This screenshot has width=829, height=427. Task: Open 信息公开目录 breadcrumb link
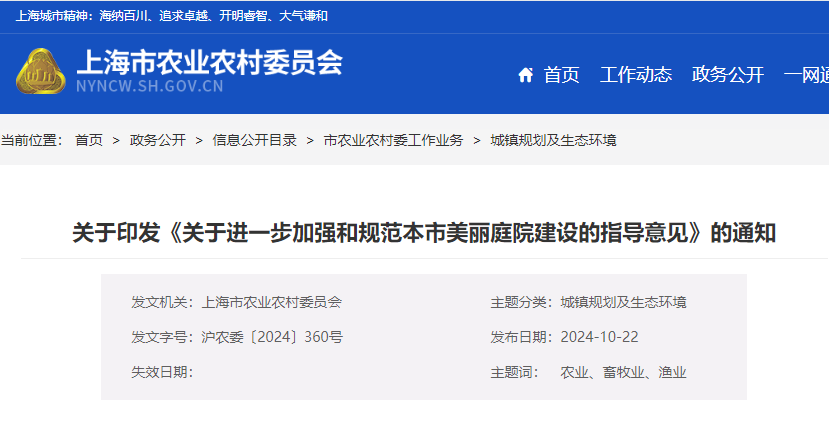click(254, 140)
